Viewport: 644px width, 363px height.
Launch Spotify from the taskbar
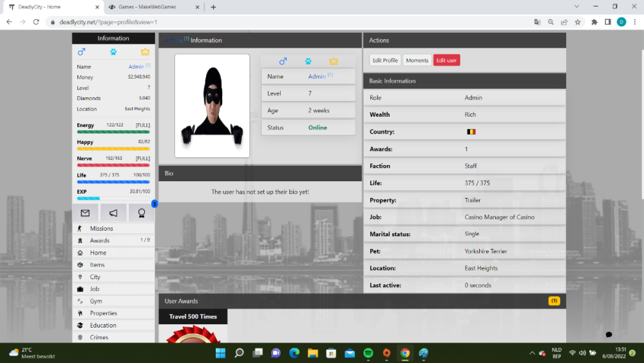(368, 353)
